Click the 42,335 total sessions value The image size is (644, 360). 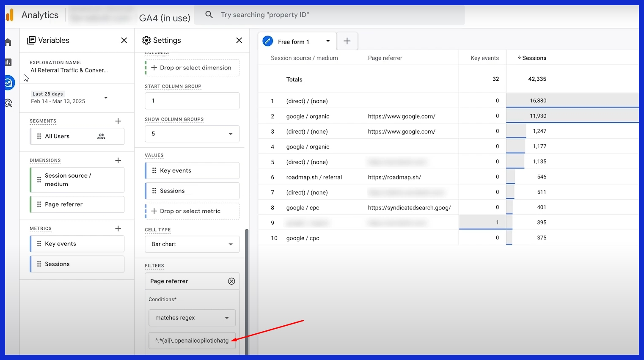click(537, 79)
